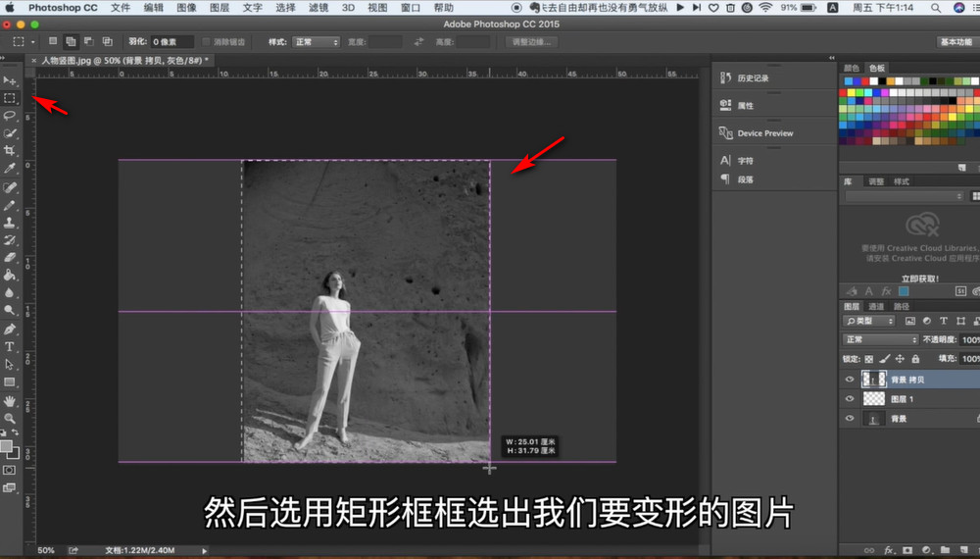Select the Zoom tool
The image size is (980, 559).
pyautogui.click(x=10, y=419)
